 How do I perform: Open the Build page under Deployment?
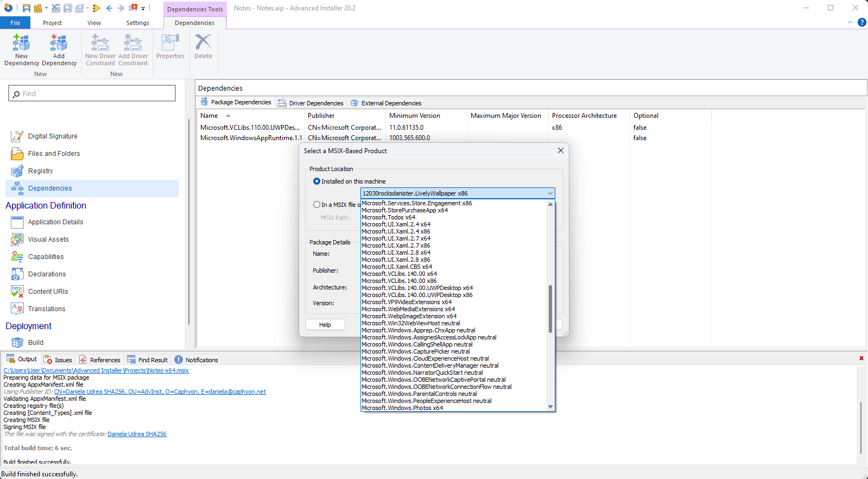(x=36, y=343)
